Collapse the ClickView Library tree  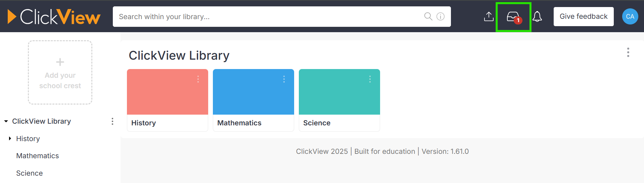point(6,121)
